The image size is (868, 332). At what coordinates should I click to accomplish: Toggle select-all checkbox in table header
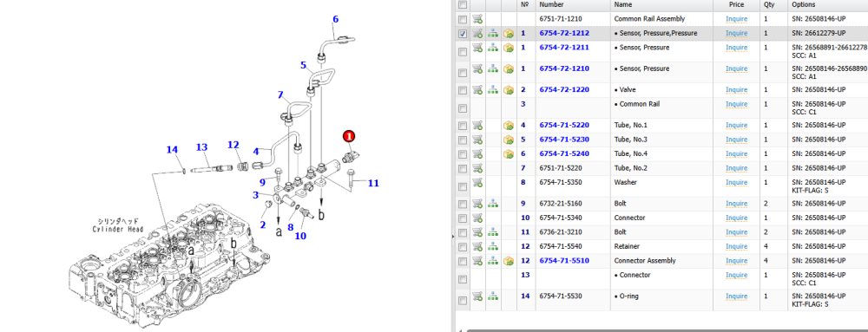coord(463,4)
